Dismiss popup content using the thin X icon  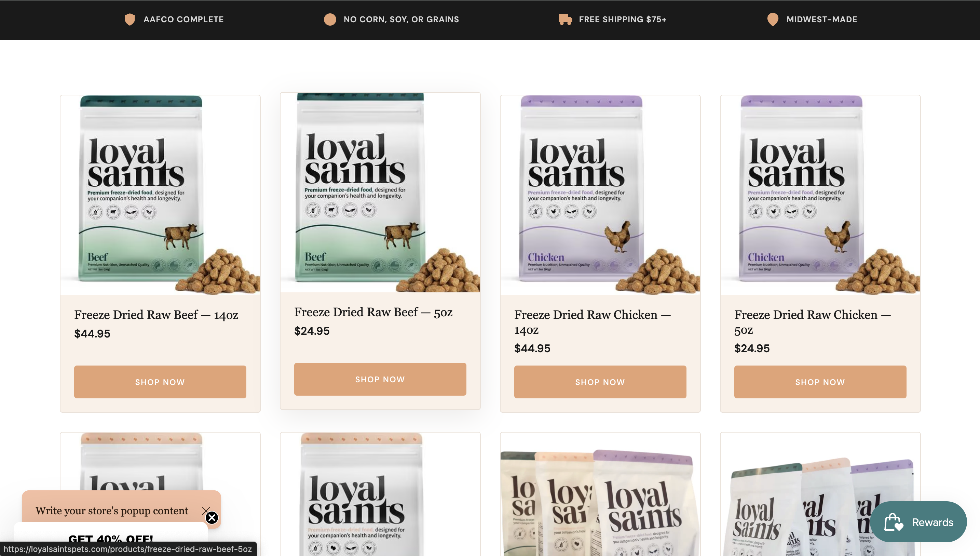coord(206,510)
